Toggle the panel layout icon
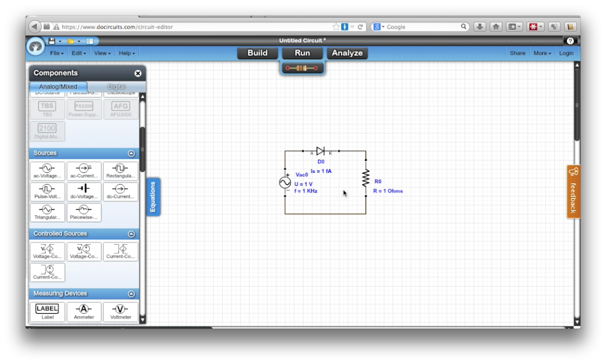Screen dimensions: 606x364 [90, 41]
